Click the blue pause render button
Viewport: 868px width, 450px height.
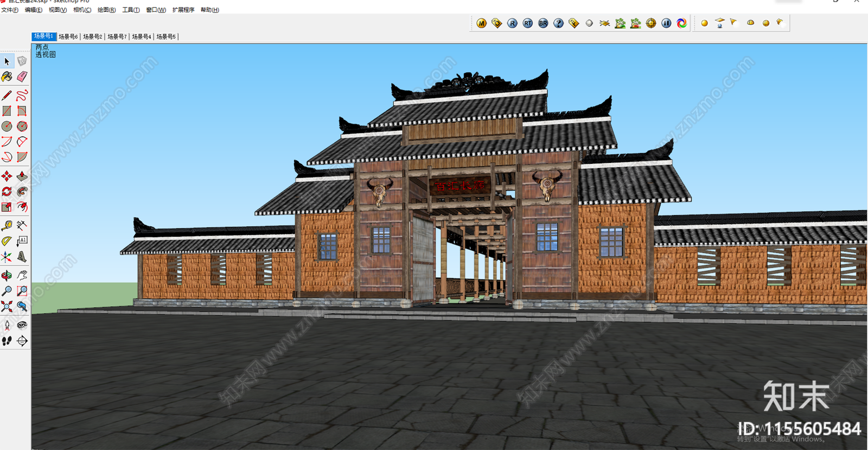(666, 23)
